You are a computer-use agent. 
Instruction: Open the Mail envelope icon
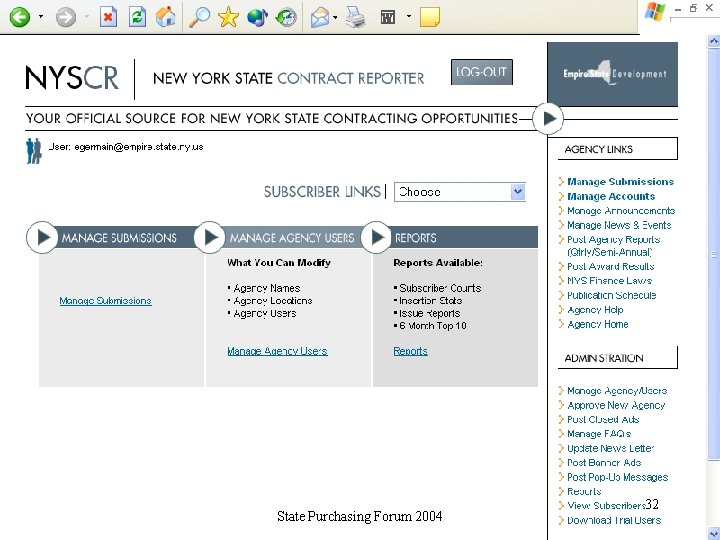320,17
